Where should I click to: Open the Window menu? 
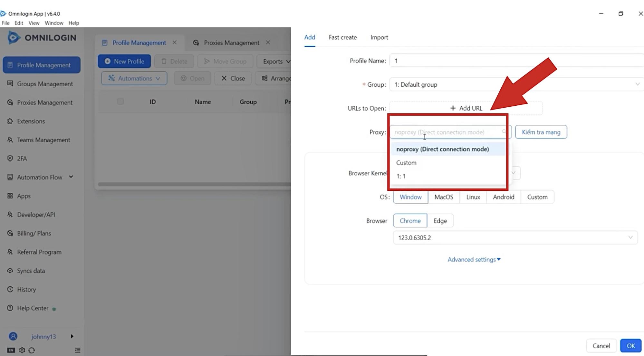[x=54, y=23]
